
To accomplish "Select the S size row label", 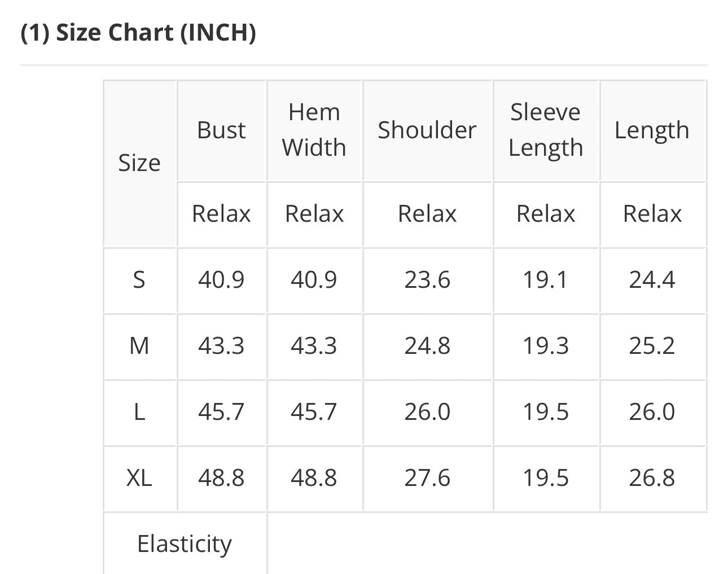I will pyautogui.click(x=139, y=280).
